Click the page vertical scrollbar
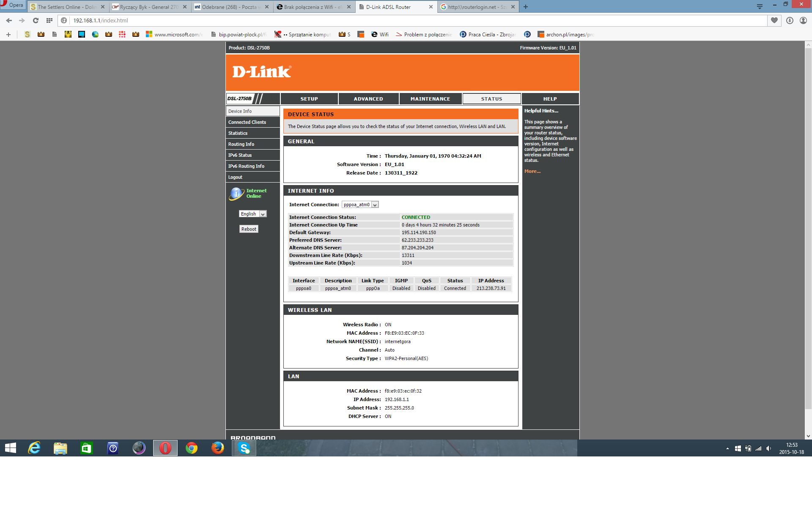Image resolution: width=812 pixels, height=508 pixels. 808,228
